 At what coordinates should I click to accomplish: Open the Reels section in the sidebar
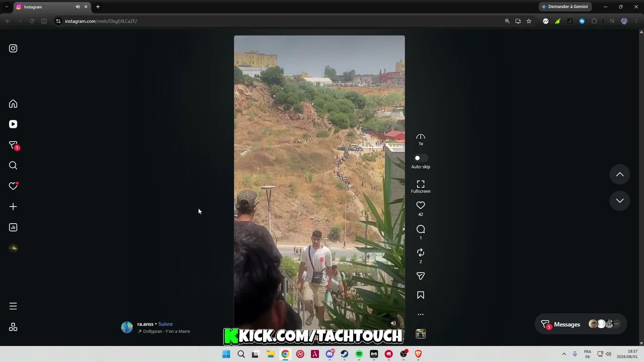(13, 124)
